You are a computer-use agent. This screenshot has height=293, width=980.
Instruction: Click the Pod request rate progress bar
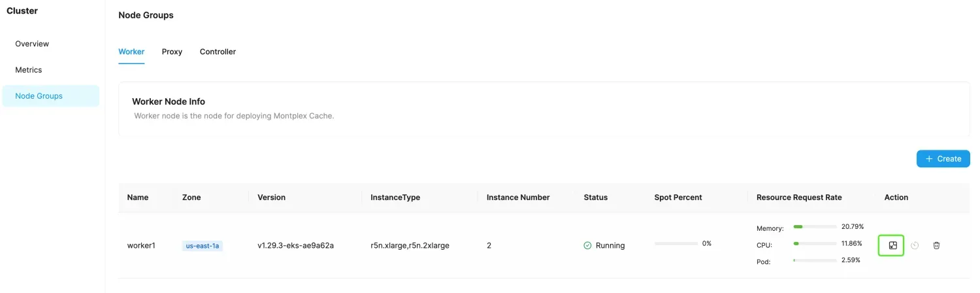click(815, 260)
